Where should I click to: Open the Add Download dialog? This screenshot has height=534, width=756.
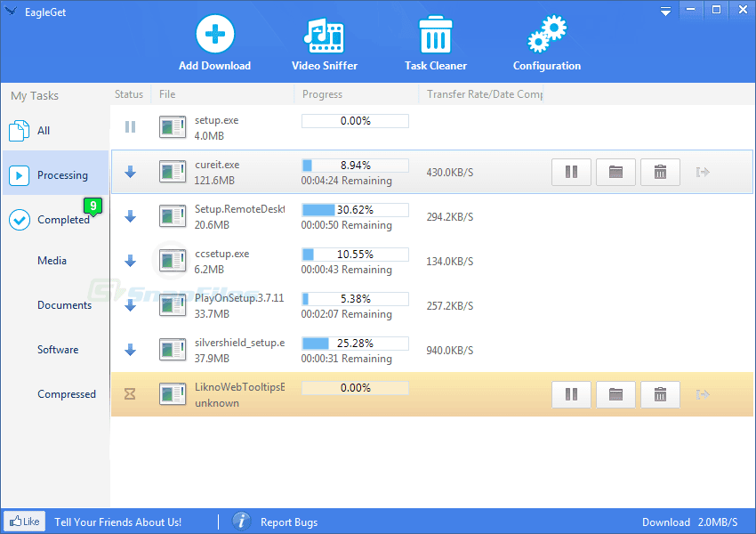click(x=214, y=44)
